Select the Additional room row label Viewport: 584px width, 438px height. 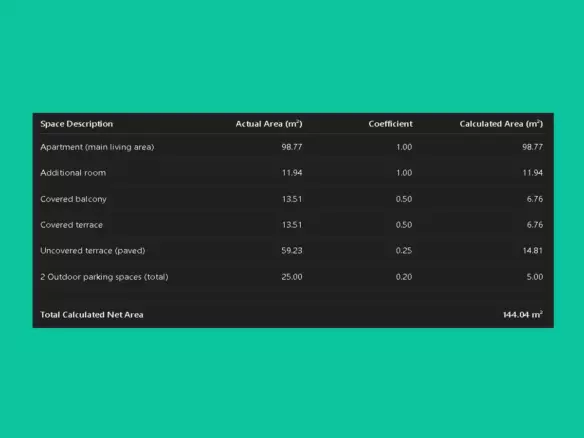point(73,173)
